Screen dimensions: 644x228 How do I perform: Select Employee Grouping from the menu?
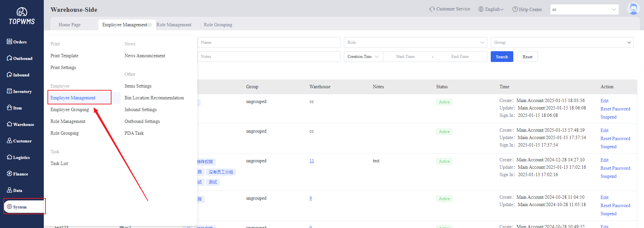pyautogui.click(x=70, y=110)
